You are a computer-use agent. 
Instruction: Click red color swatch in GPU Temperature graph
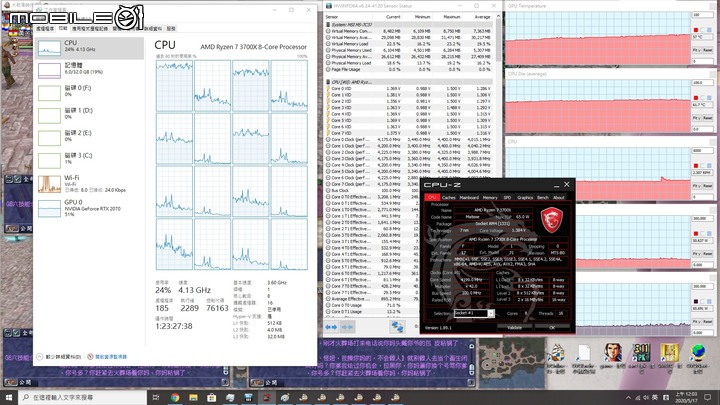696,30
